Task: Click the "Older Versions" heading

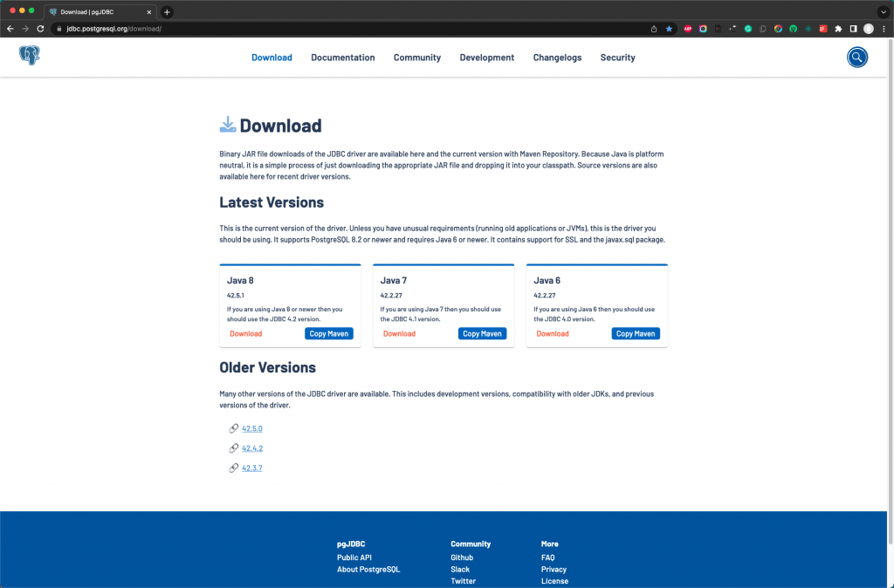Action: [x=267, y=367]
